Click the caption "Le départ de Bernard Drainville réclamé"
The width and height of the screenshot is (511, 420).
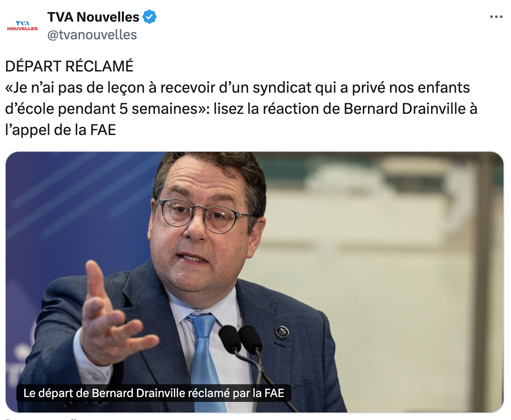click(154, 393)
